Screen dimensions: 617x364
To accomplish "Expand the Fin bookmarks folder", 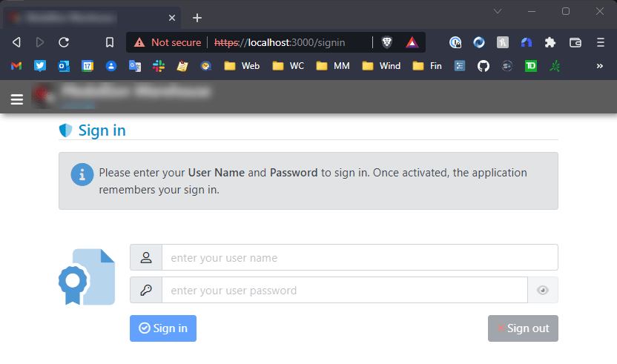I will (427, 66).
